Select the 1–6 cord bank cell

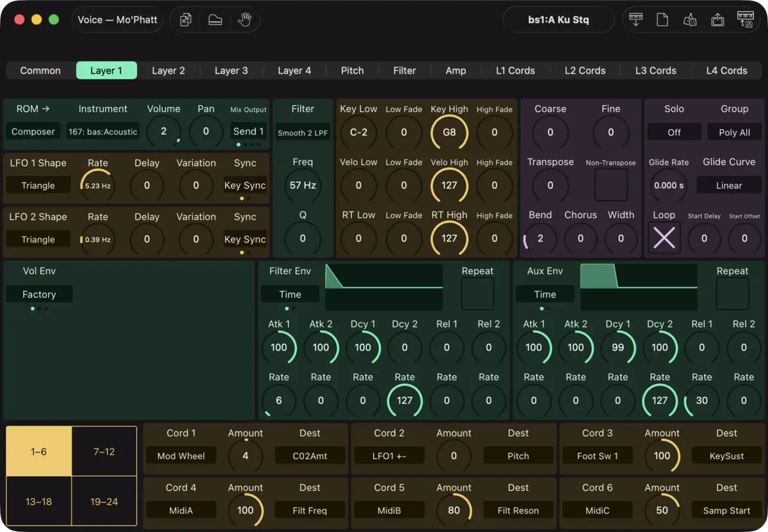[39, 451]
